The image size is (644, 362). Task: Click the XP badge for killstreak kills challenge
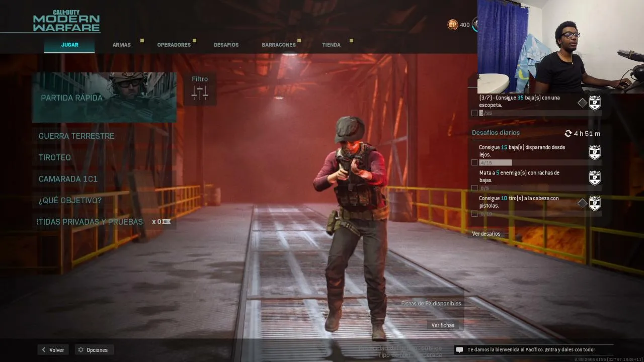pyautogui.click(x=595, y=177)
